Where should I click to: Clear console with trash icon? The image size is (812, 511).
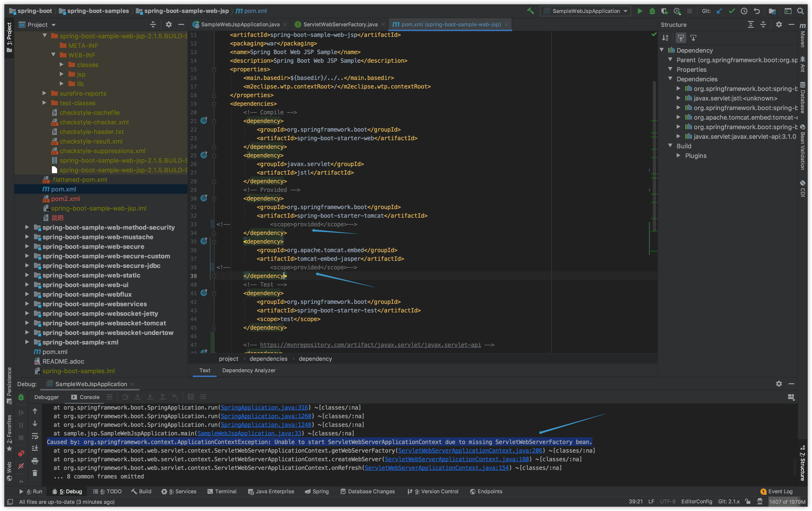(x=35, y=473)
